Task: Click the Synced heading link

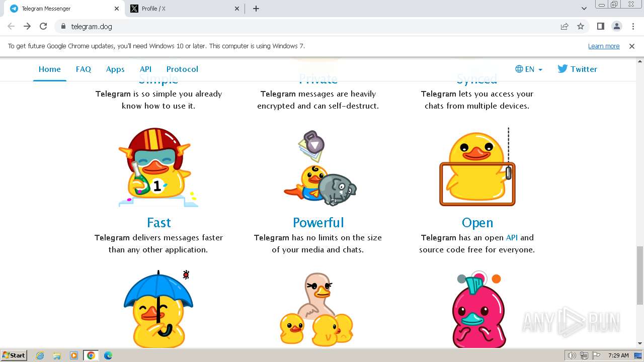Action: coord(477,79)
